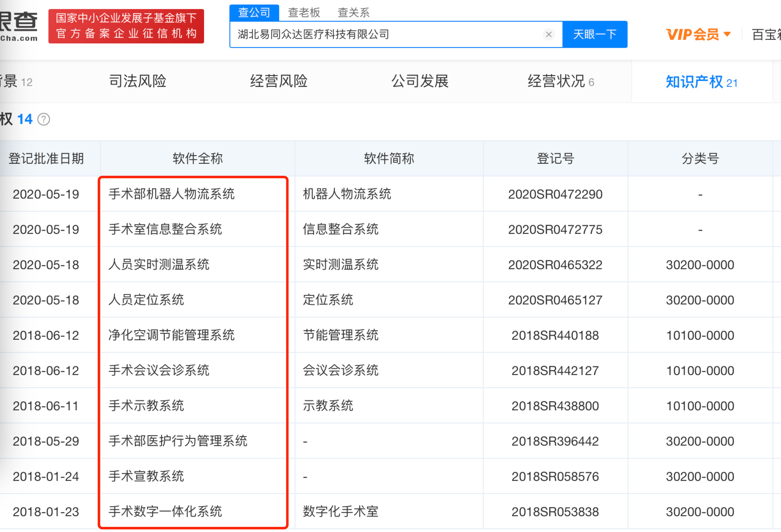Open the 经营风险 section tab
Viewport: 781px width, 532px height.
279,81
